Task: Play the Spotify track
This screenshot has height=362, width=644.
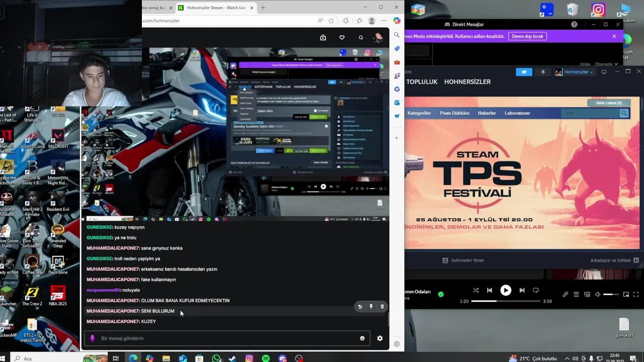Action: 506,290
